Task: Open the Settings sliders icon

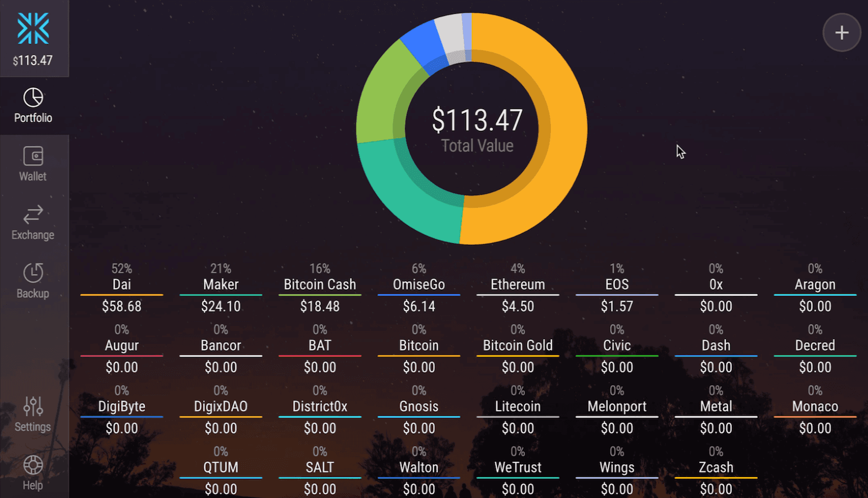Action: (33, 406)
